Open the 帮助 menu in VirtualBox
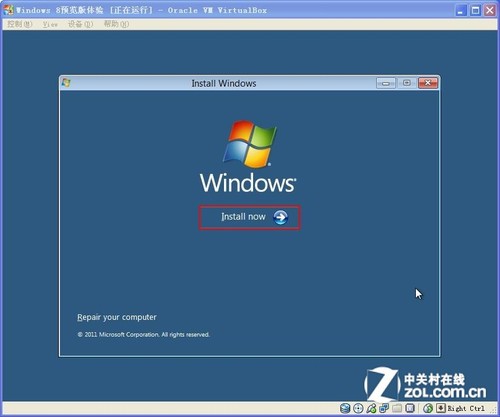Screen dimensions: 500x417 (x=116, y=24)
